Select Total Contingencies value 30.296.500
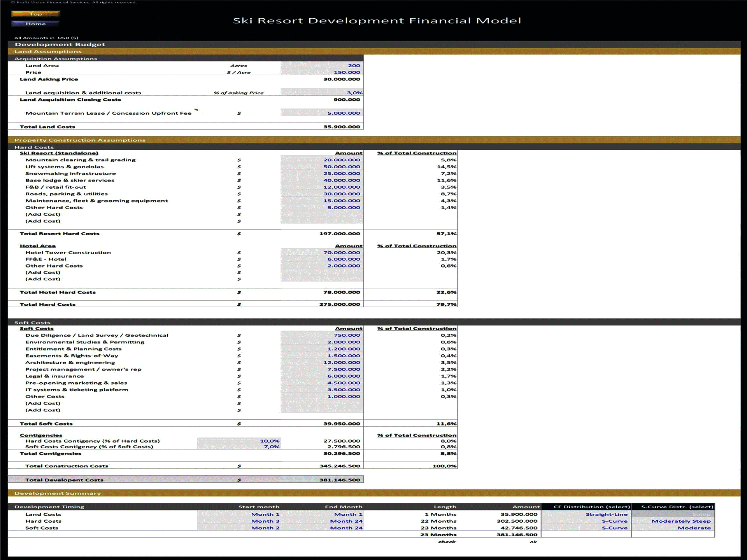 coord(342,453)
